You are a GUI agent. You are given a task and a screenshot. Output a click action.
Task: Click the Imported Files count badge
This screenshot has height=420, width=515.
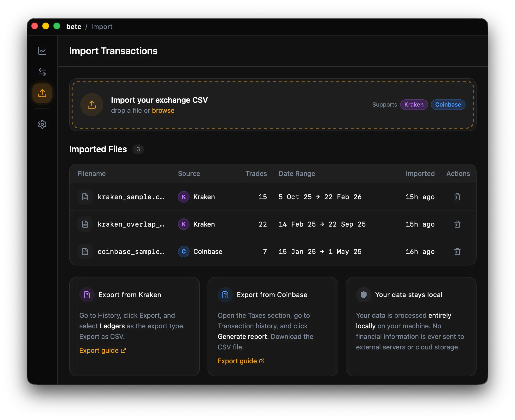click(138, 149)
